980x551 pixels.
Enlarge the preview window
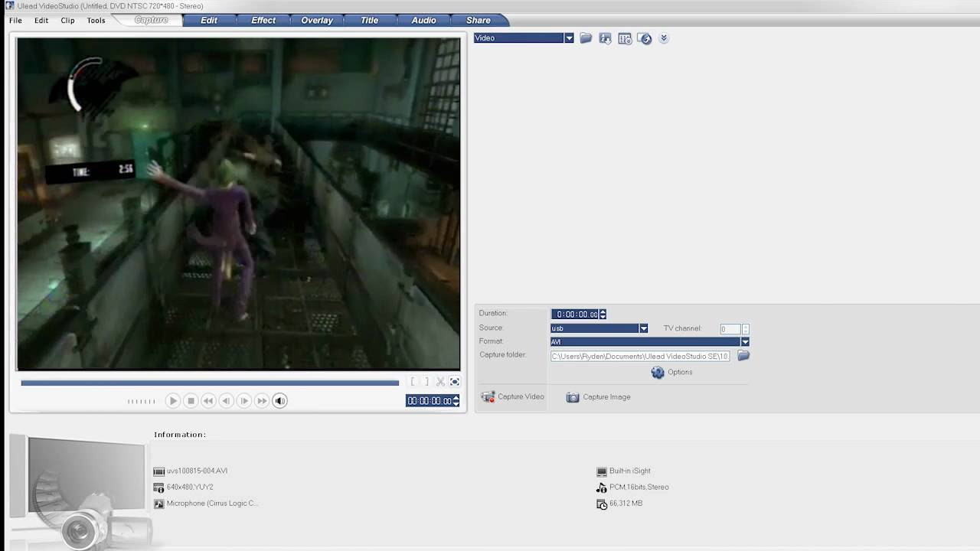tap(454, 382)
